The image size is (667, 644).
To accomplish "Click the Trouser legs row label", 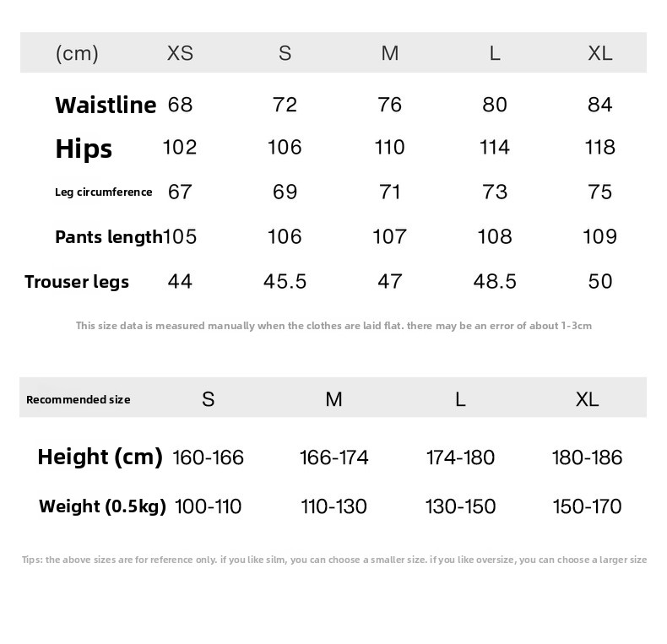I will point(77,281).
